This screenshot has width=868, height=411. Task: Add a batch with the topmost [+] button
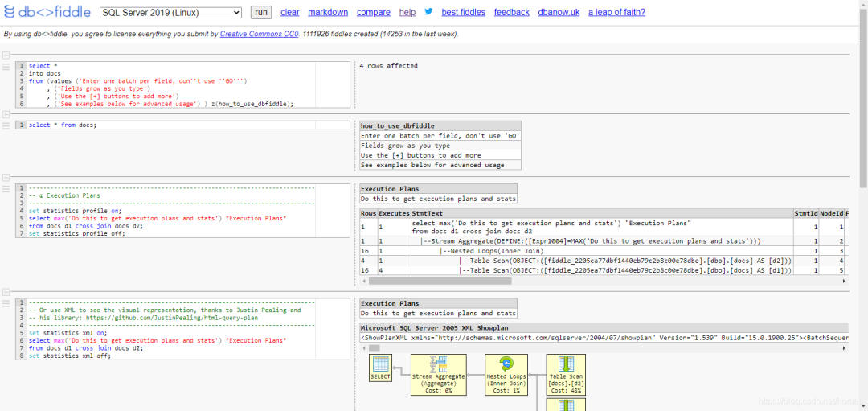(6, 55)
